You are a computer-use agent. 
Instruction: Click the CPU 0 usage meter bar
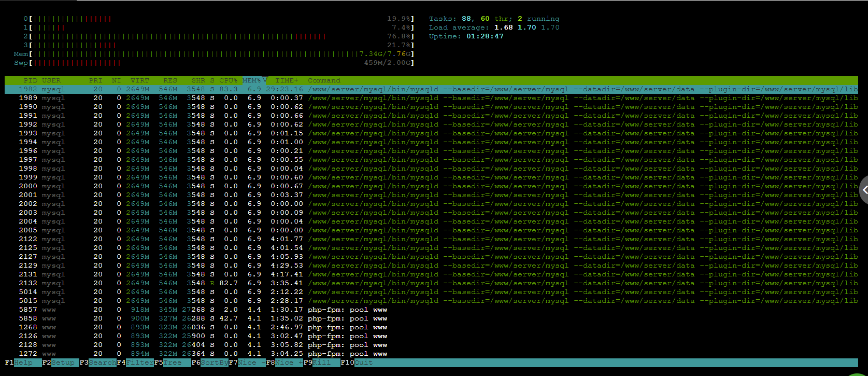pos(221,19)
